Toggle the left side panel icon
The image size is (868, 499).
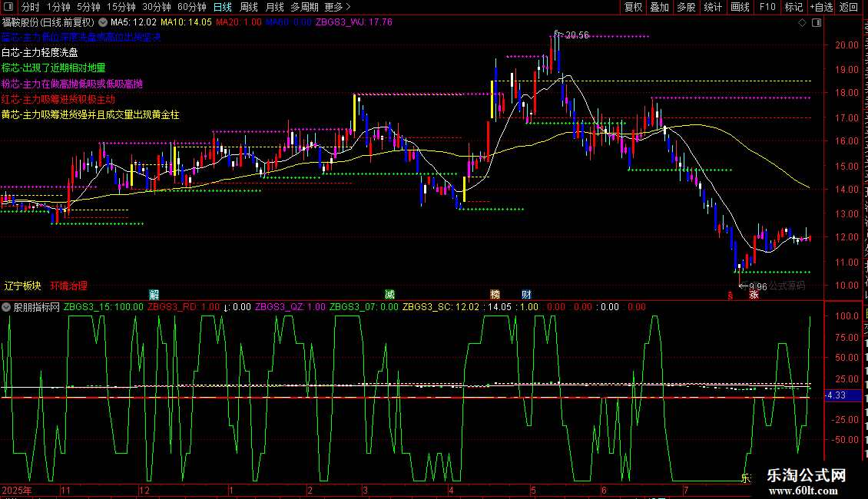coord(8,7)
